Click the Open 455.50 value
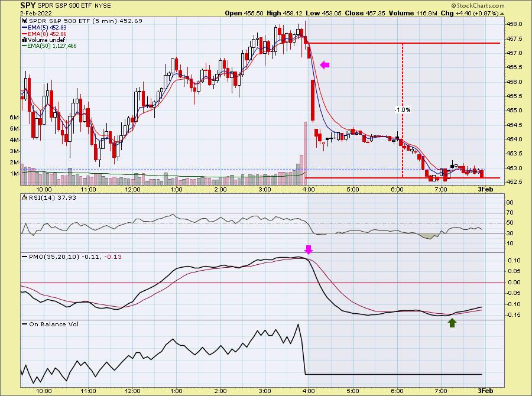Image resolution: width=532 pixels, height=396 pixels. tap(244, 13)
